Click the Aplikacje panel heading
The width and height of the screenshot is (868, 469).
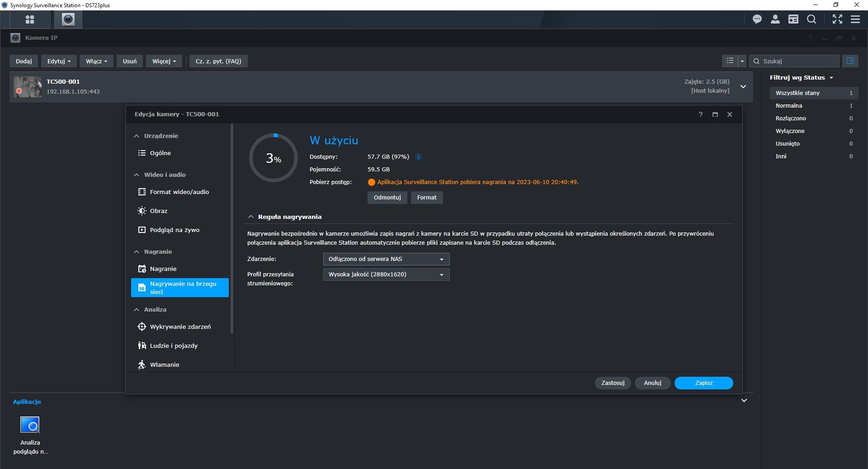point(27,402)
